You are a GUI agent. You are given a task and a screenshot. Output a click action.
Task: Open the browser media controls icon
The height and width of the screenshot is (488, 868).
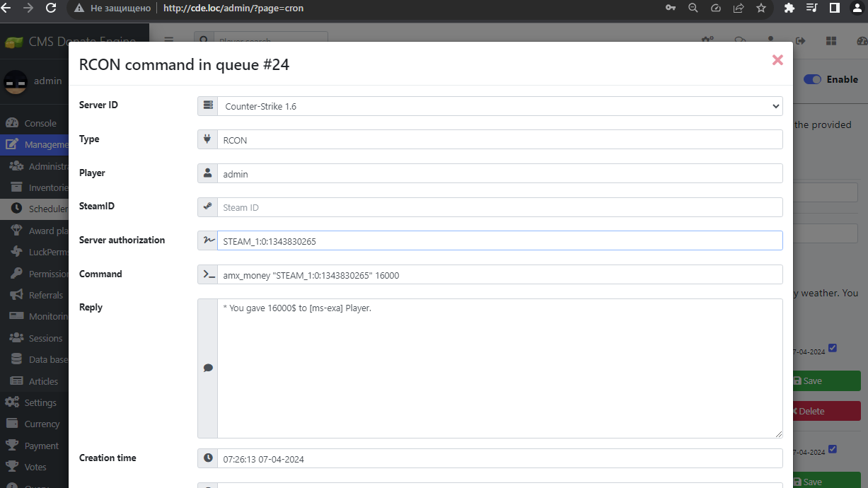(811, 8)
